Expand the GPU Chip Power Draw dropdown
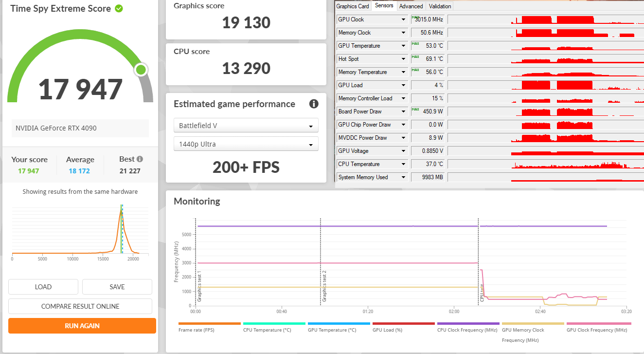The height and width of the screenshot is (354, 644). (403, 125)
